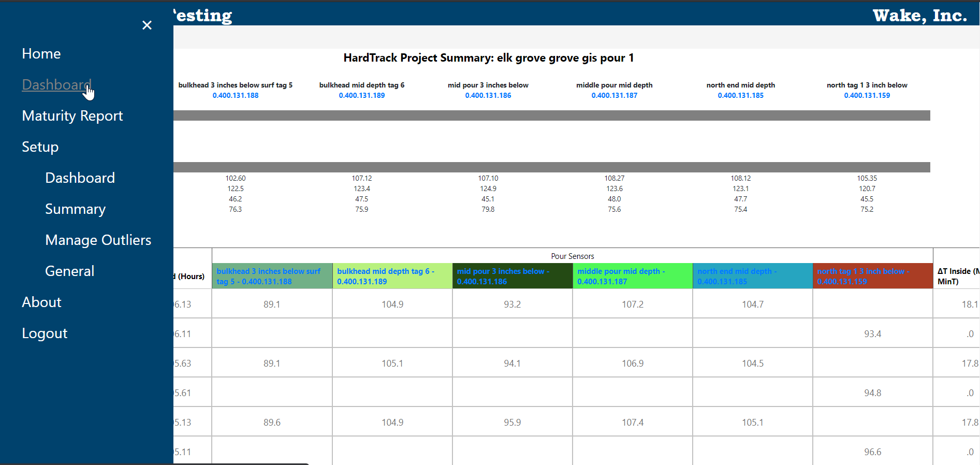Click table cell with value 89.6
The height and width of the screenshot is (465, 980).
[272, 423]
